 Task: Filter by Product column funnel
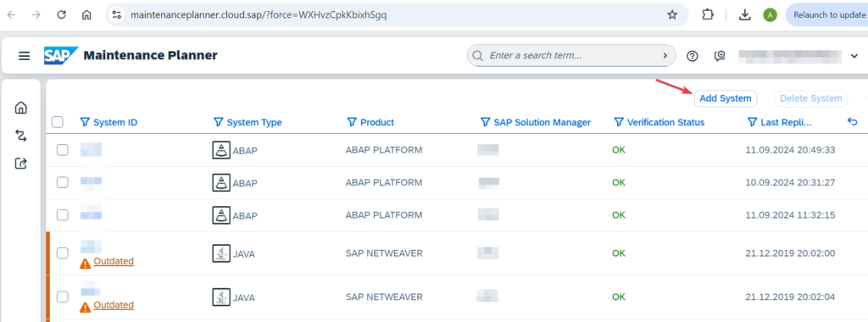click(352, 122)
